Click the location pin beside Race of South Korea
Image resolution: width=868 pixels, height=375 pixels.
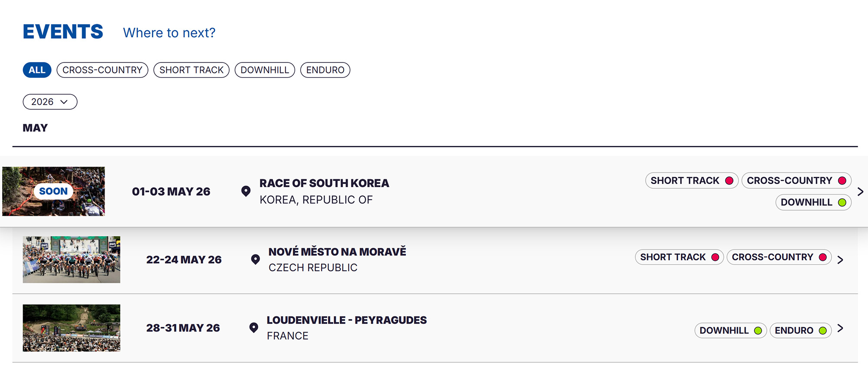point(246,191)
